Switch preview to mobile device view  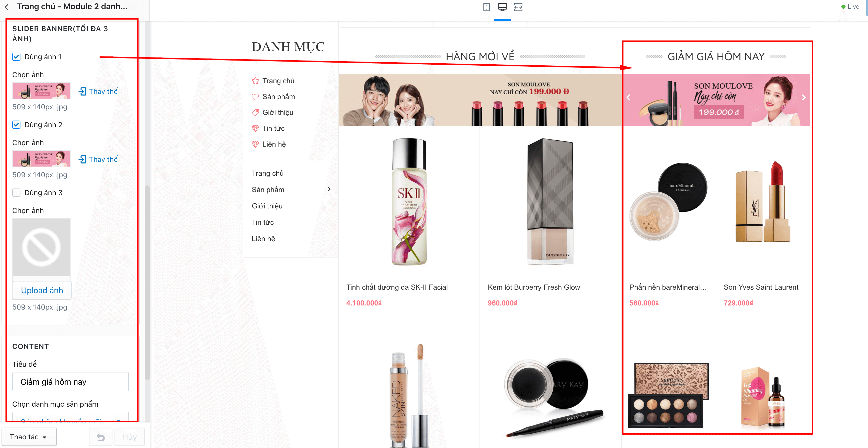[486, 7]
